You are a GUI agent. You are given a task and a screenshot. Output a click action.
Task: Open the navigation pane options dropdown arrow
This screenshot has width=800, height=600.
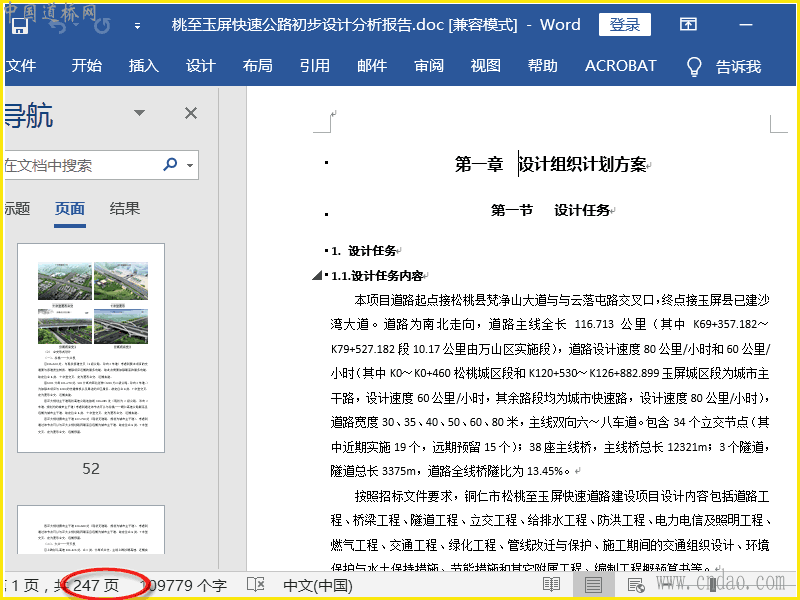(x=139, y=114)
